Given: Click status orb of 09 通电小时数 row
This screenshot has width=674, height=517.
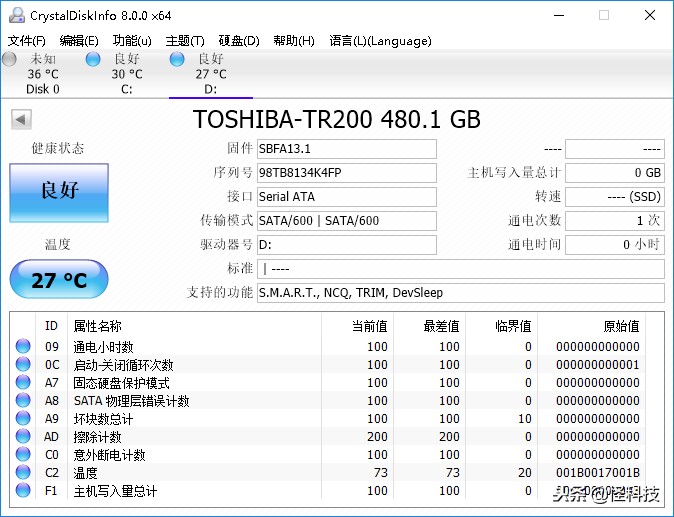Looking at the screenshot, I should click(x=23, y=346).
